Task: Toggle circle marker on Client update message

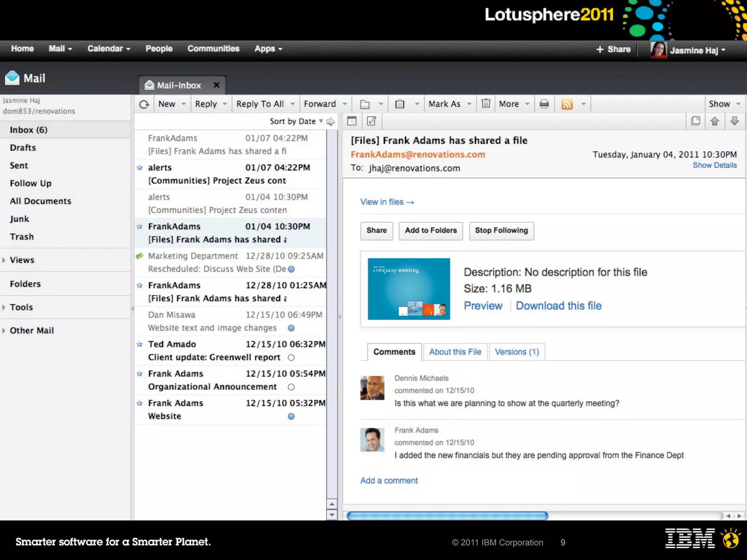Action: coord(291,358)
